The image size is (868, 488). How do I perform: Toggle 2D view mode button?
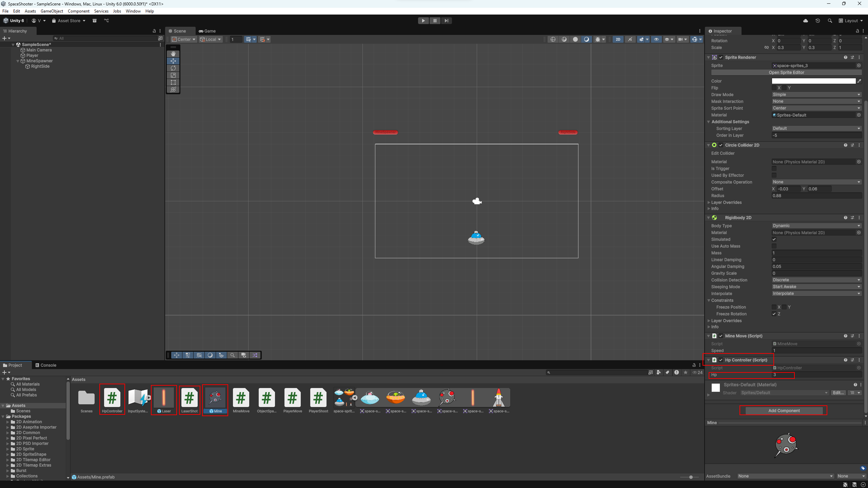618,39
